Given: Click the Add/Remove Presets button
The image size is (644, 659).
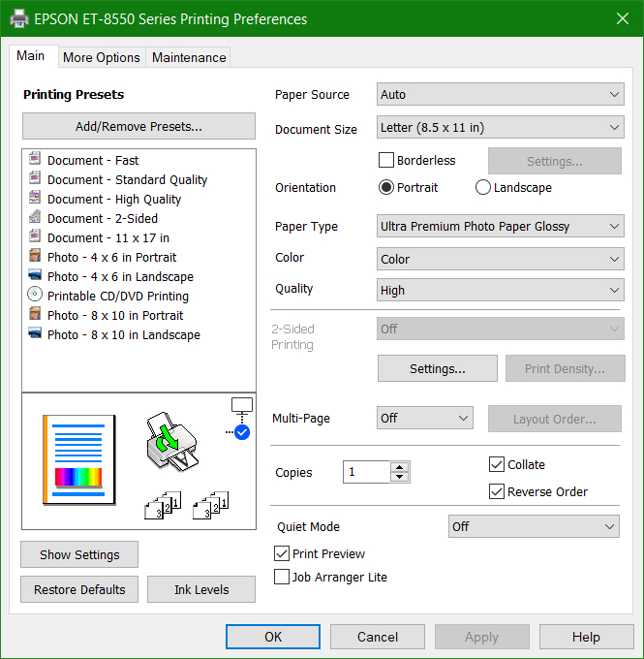Looking at the screenshot, I should pos(138,126).
